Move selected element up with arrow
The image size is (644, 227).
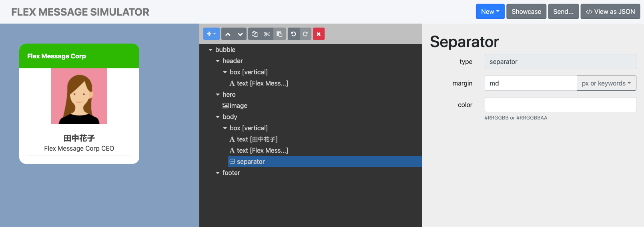[228, 34]
